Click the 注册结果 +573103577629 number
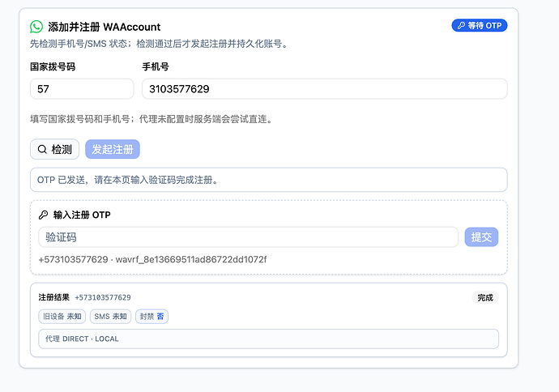 [103, 297]
